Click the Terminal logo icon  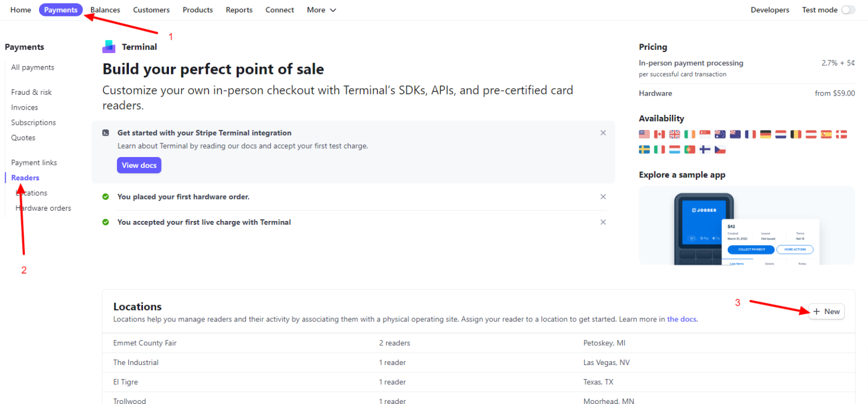pos(109,47)
